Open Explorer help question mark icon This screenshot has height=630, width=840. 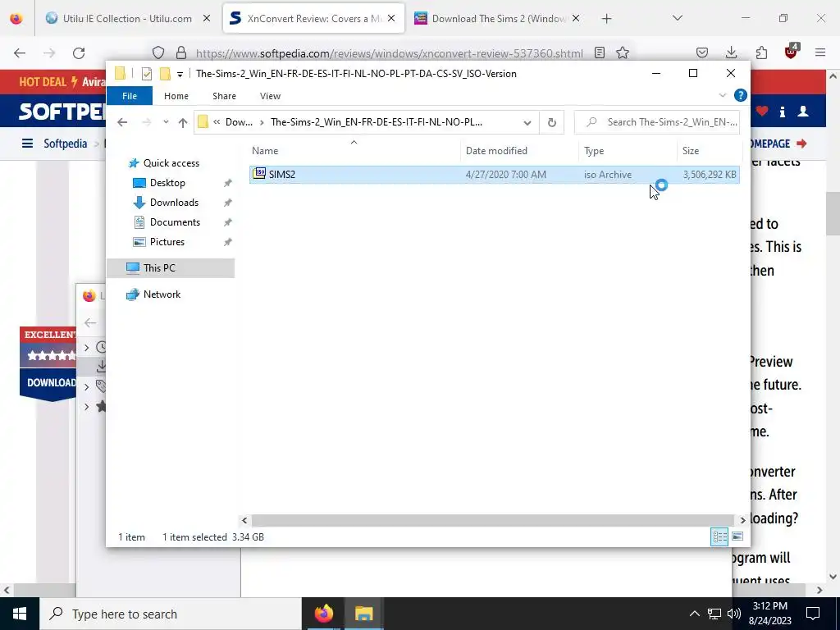741,95
